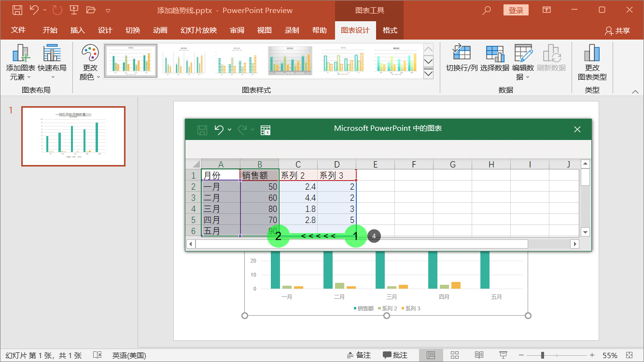Open the 审阅 review tab
Image resolution: width=644 pixels, height=362 pixels.
coord(237,30)
